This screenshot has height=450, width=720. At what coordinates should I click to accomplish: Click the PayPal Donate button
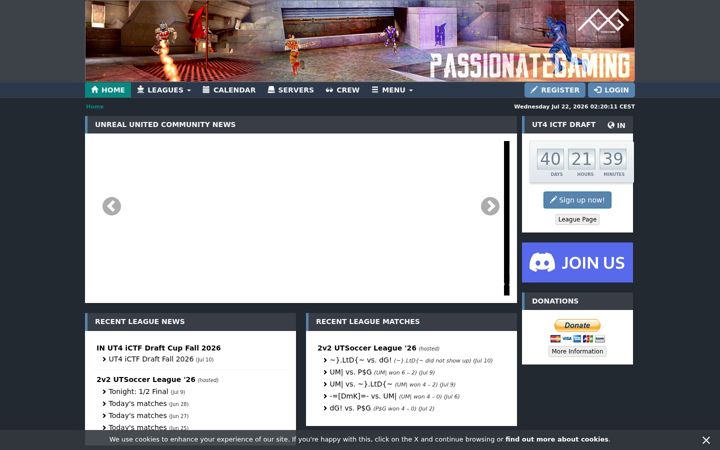click(x=577, y=325)
